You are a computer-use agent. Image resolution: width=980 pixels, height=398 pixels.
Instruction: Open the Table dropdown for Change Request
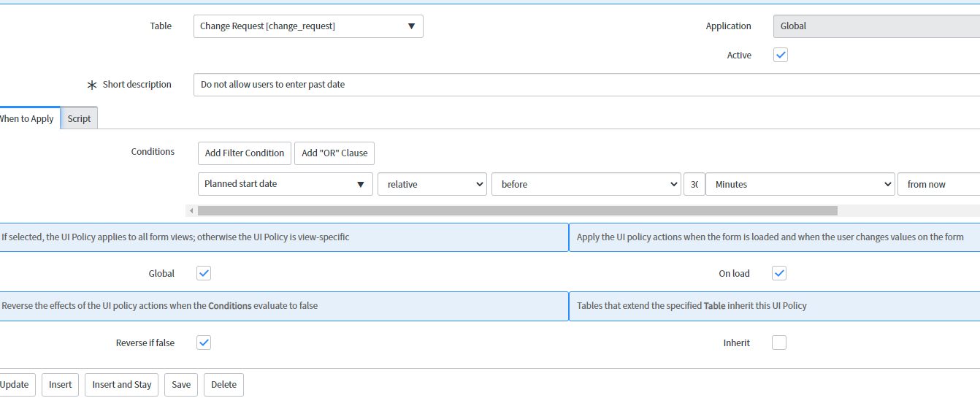[308, 26]
